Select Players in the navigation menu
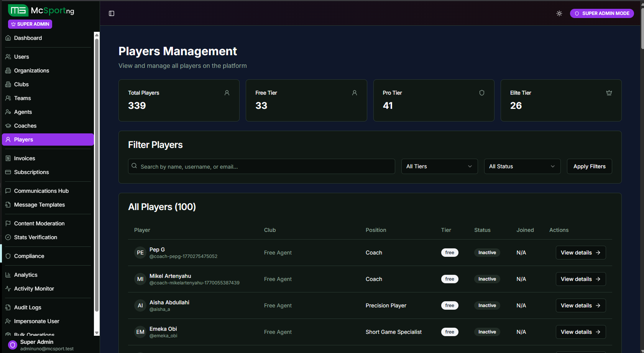This screenshot has height=353, width=644. coord(23,140)
